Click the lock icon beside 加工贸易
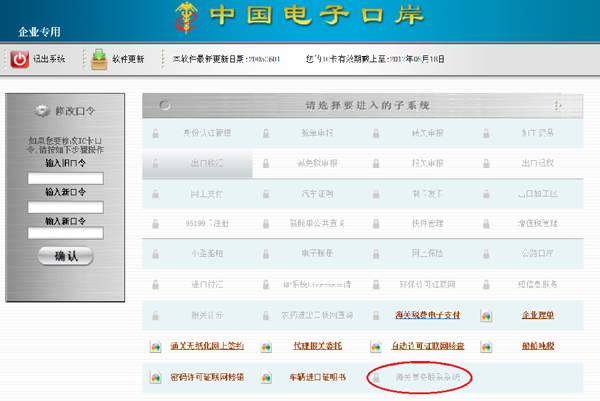600x401 pixels. (486, 133)
